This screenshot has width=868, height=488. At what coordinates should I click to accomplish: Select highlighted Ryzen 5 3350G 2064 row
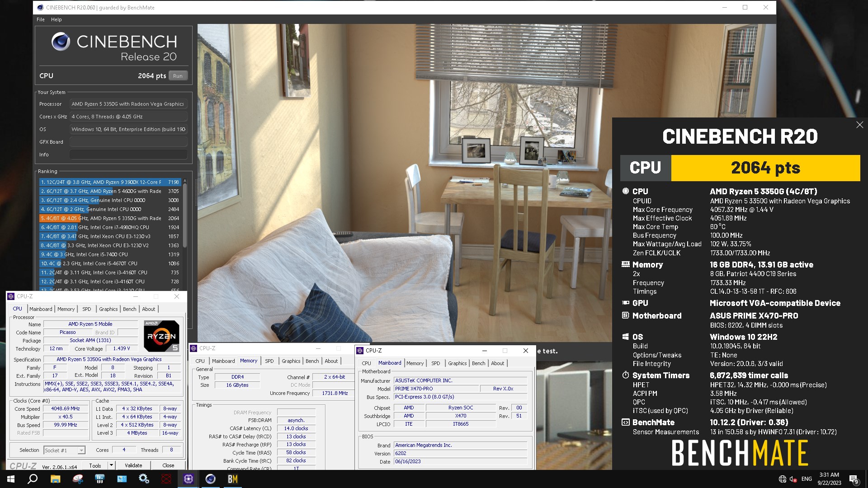coord(110,218)
